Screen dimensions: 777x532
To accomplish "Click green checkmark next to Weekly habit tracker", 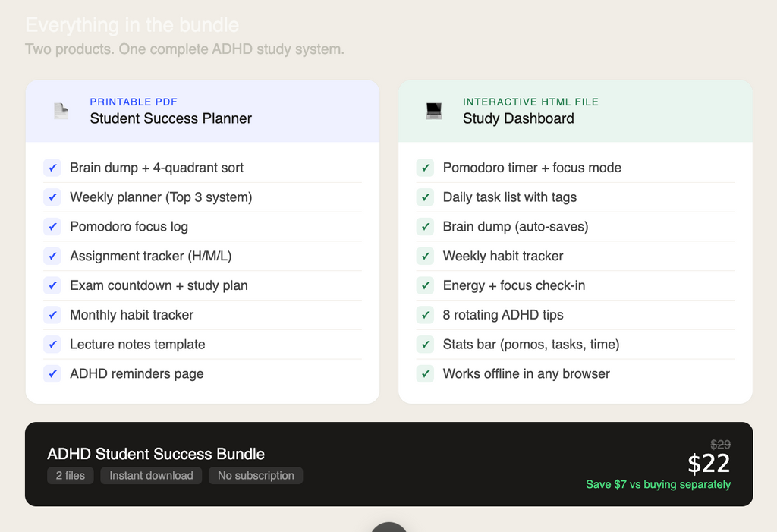I will point(425,257).
